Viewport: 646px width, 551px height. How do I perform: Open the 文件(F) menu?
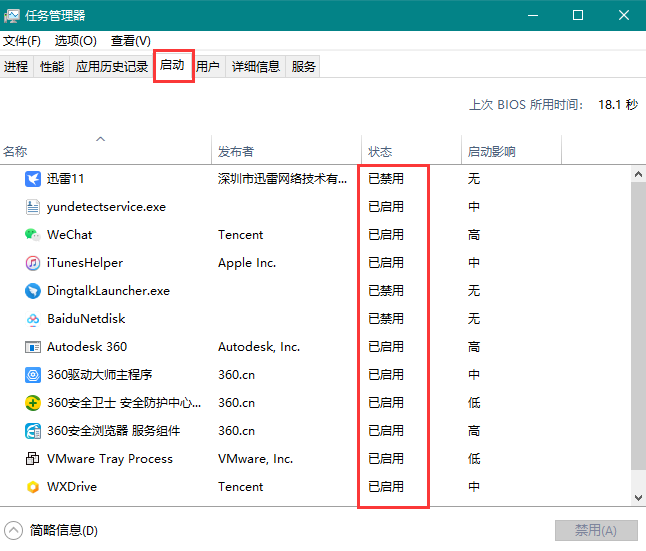[x=22, y=41]
